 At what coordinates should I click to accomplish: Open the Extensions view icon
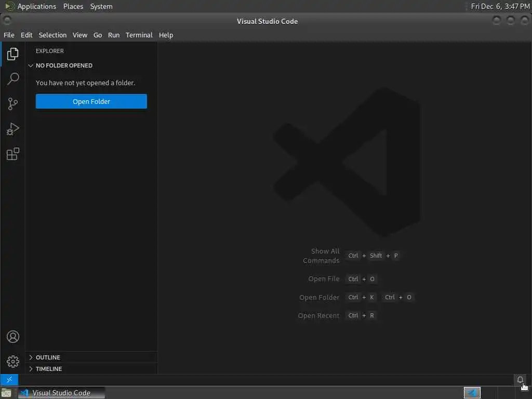click(13, 154)
